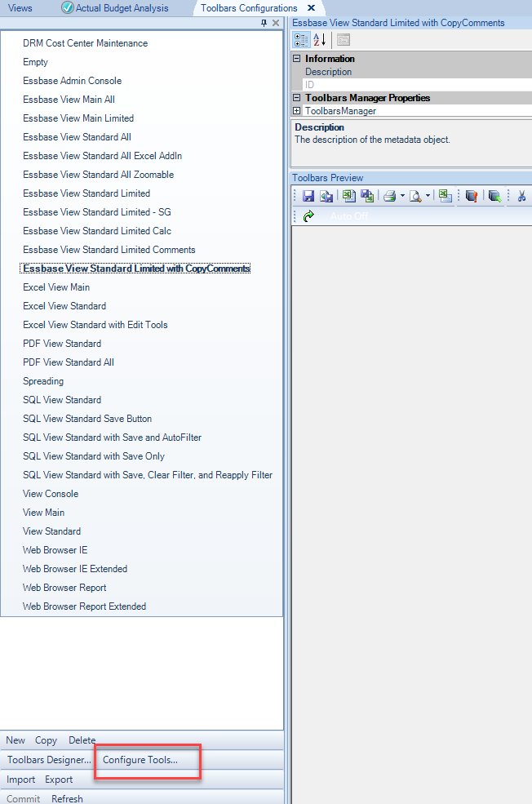The width and height of the screenshot is (532, 804).
Task: Select Excel View Main
Action: [56, 287]
